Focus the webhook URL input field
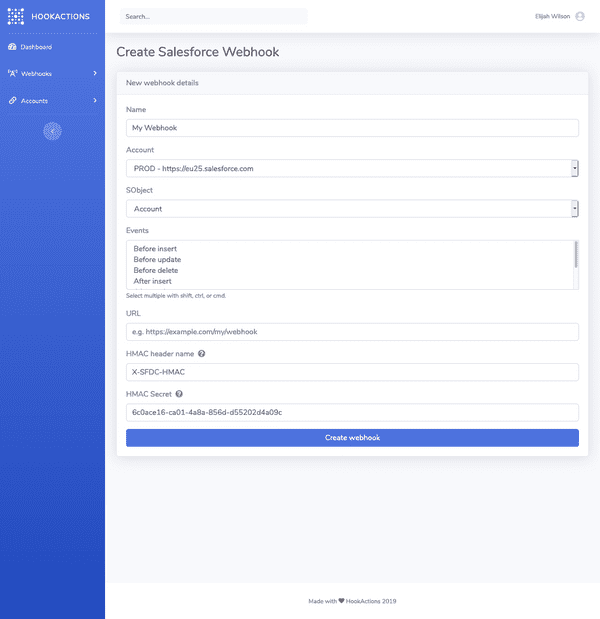The image size is (600, 619). [x=352, y=332]
